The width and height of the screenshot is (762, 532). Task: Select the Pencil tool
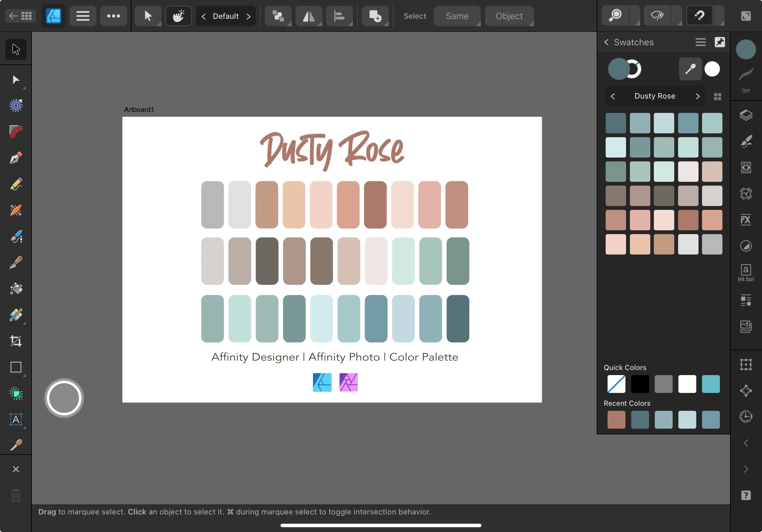click(16, 184)
